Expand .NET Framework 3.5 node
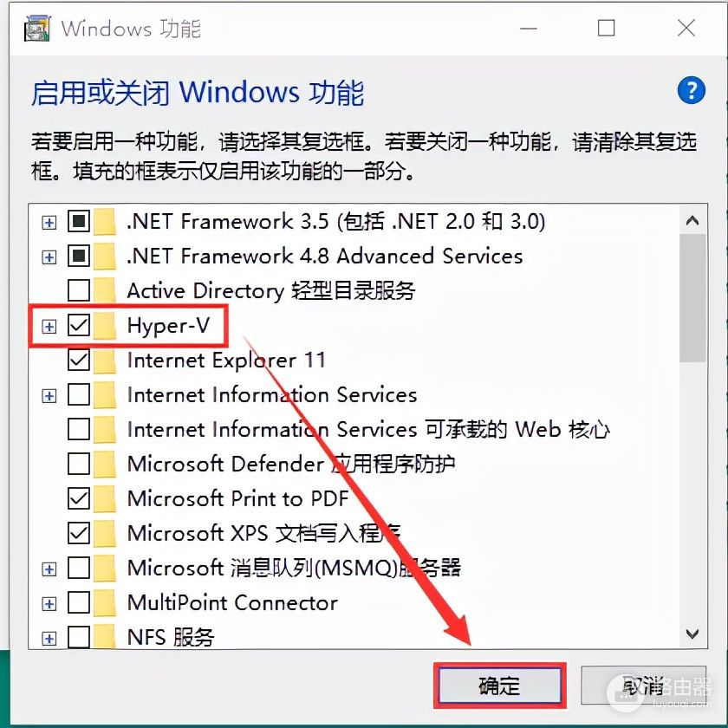Screen dimensions: 728x728 [49, 223]
